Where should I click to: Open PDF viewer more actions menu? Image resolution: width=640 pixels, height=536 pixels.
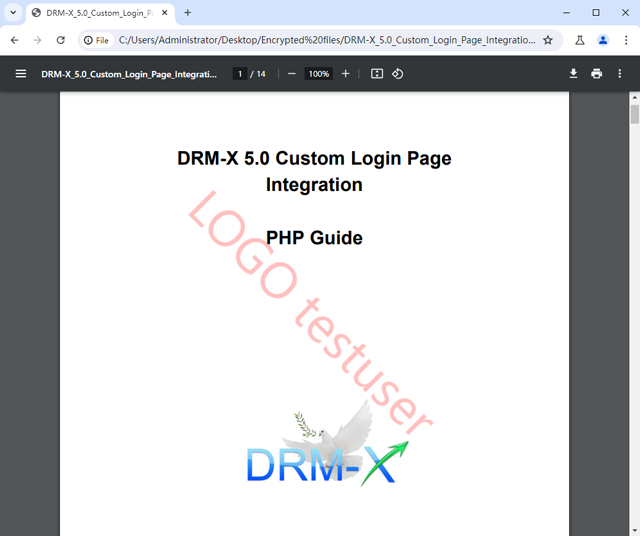point(620,74)
